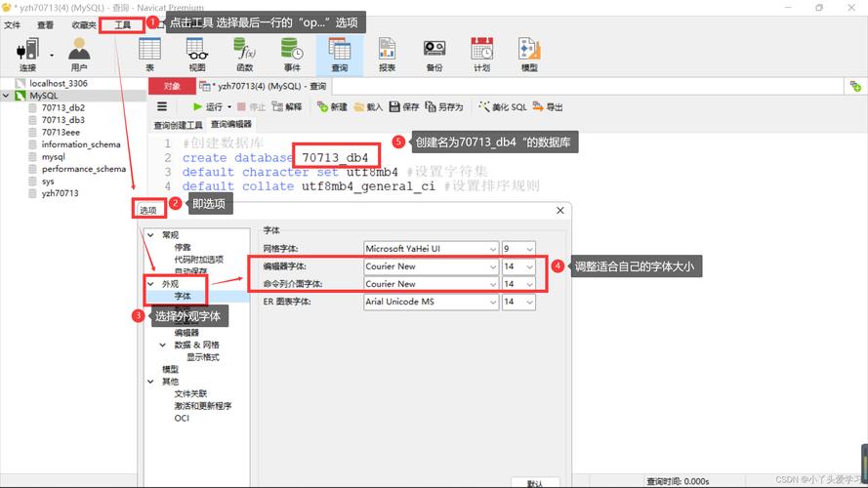
Task: Open the 命令列介面字体 font dropdown
Action: (431, 284)
